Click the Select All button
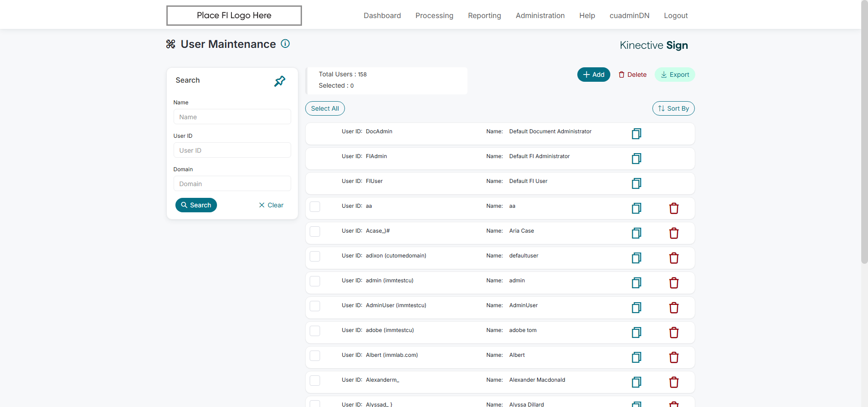This screenshot has width=868, height=407. [x=325, y=108]
